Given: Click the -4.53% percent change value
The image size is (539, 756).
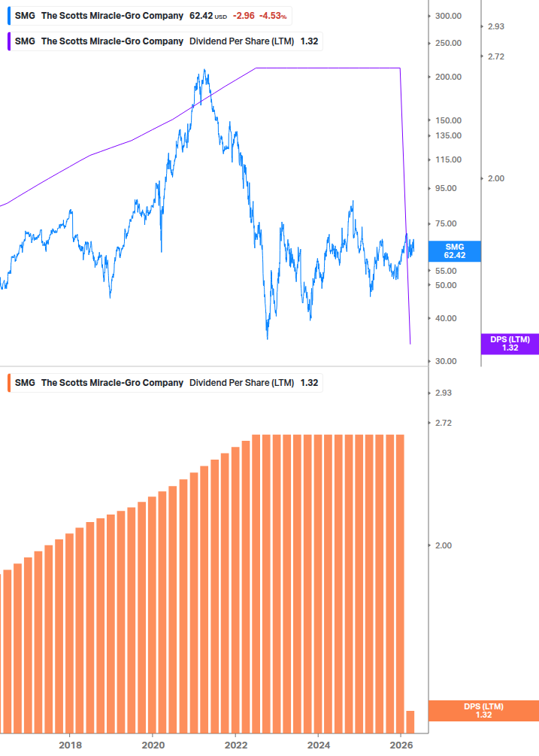Looking at the screenshot, I should [x=273, y=16].
